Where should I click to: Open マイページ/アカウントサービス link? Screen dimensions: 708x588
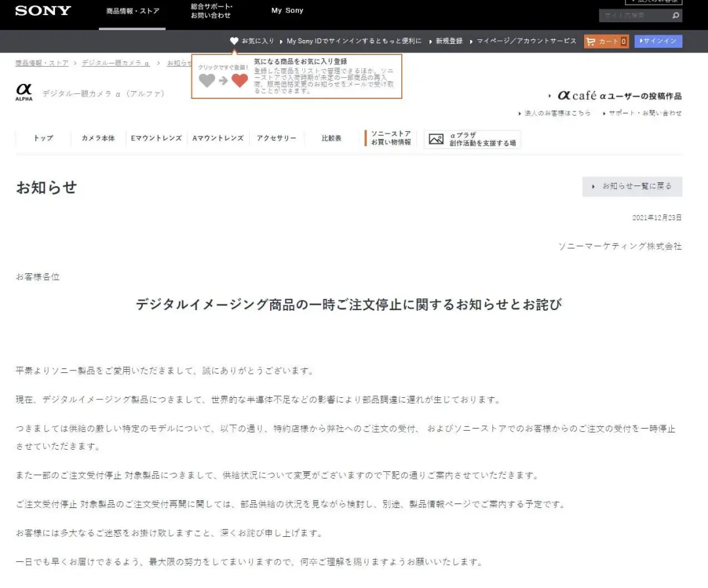(526, 41)
